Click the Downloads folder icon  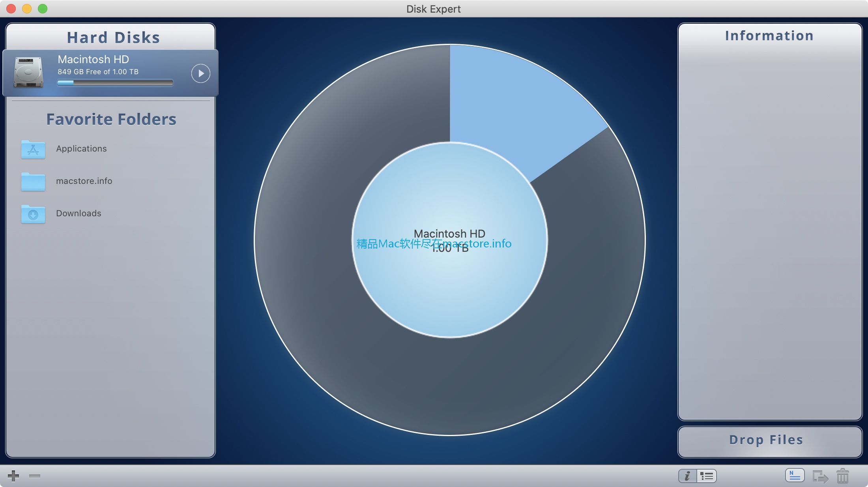[x=33, y=214]
